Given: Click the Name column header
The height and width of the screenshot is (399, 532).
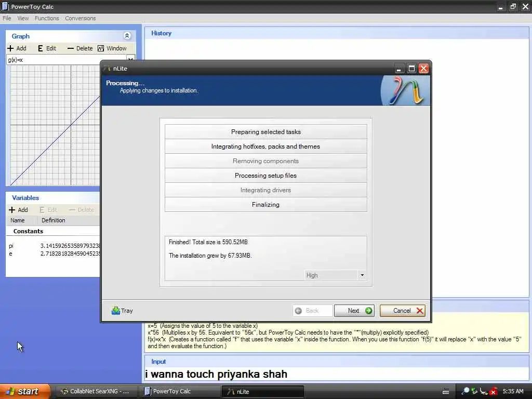Looking at the screenshot, I should click(18, 220).
